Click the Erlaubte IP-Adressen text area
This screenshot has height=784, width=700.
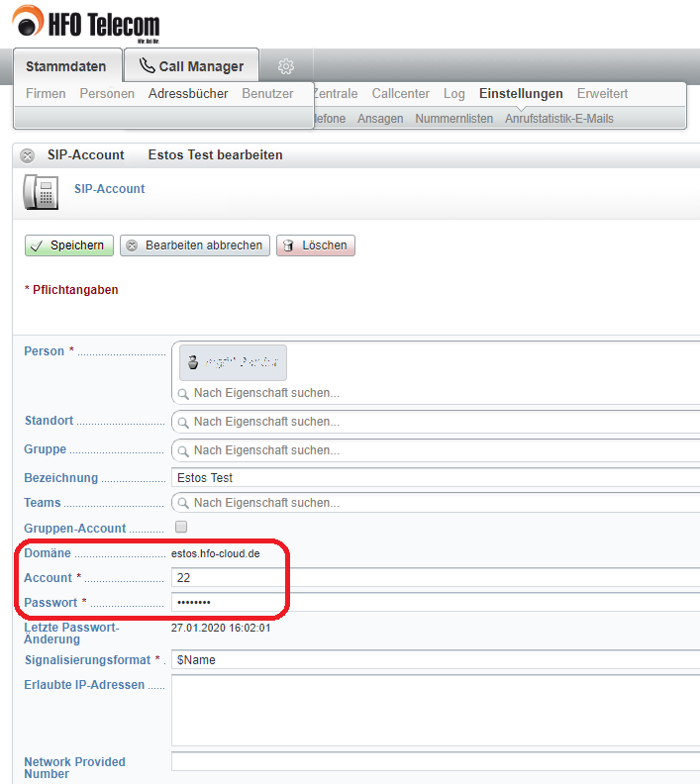tap(436, 710)
